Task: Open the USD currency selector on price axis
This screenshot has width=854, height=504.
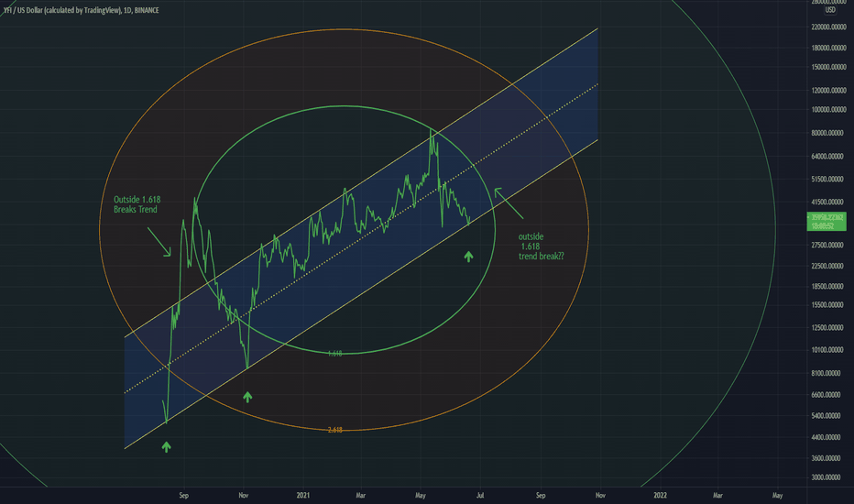Action: click(x=829, y=10)
